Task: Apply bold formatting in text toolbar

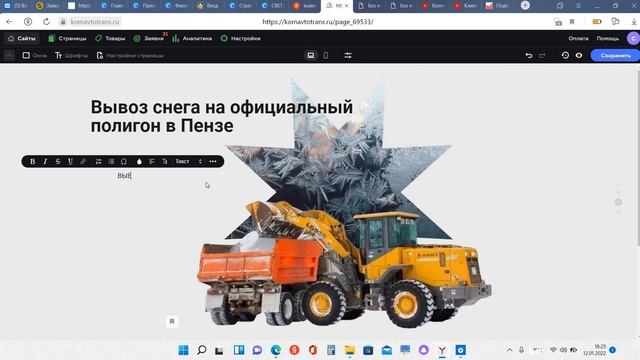Action: pos(32,162)
